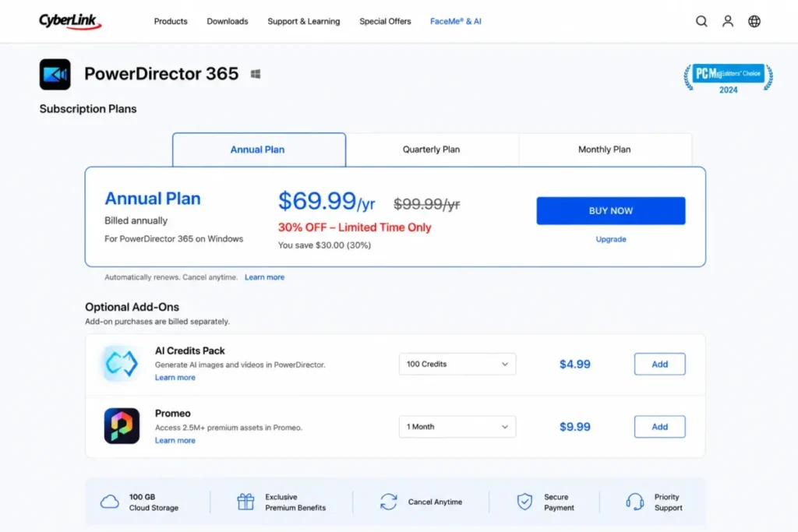Click the Promeo app icon

pyautogui.click(x=122, y=426)
